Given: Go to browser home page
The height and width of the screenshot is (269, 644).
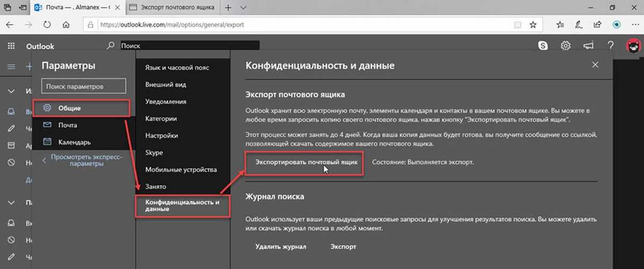Looking at the screenshot, I should [65, 25].
